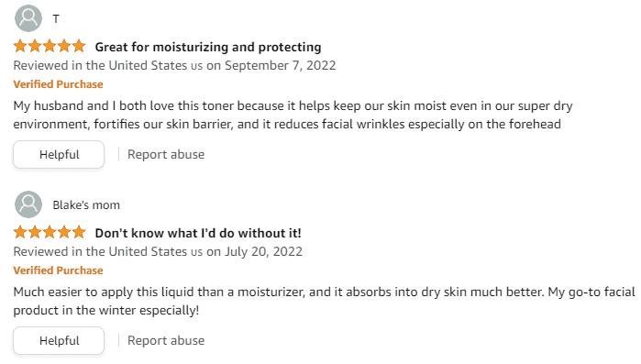Open reviewer T's profile avatar
This screenshot has width=641, height=364.
point(28,18)
